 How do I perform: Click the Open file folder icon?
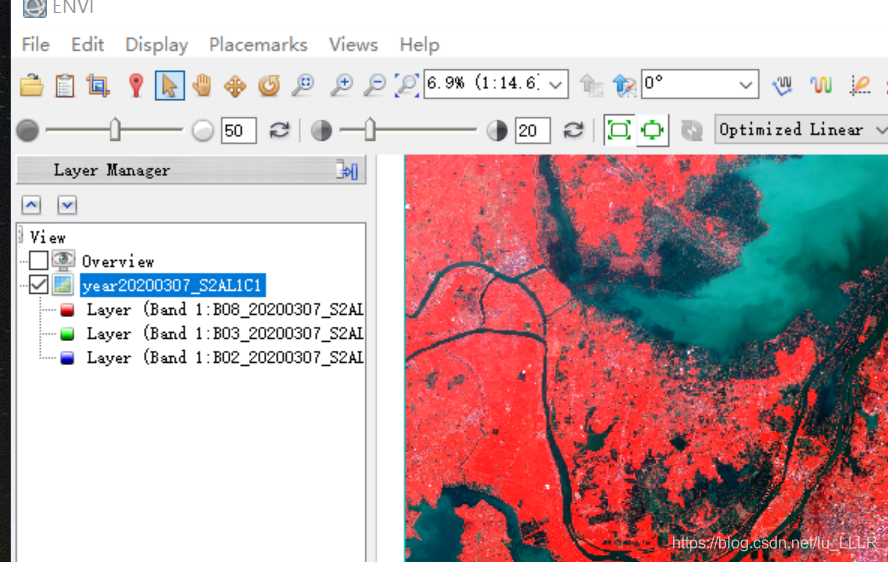[x=32, y=85]
